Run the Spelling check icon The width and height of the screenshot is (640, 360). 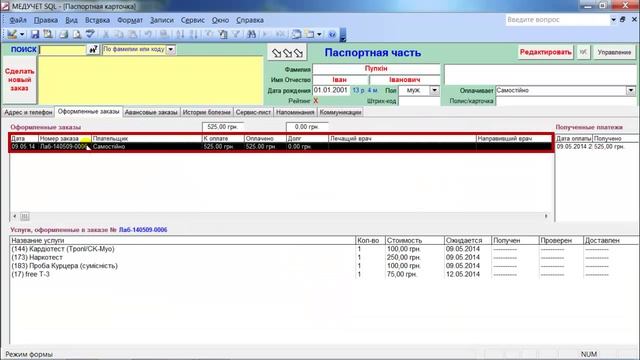90,34
